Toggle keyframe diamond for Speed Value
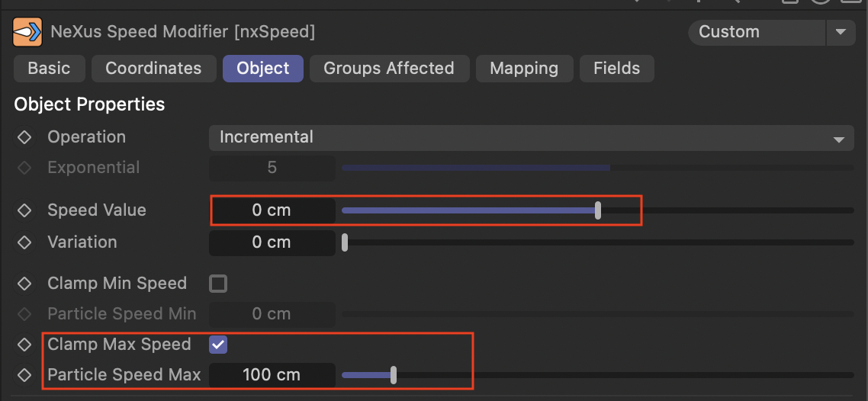Image resolution: width=868 pixels, height=401 pixels. (24, 210)
